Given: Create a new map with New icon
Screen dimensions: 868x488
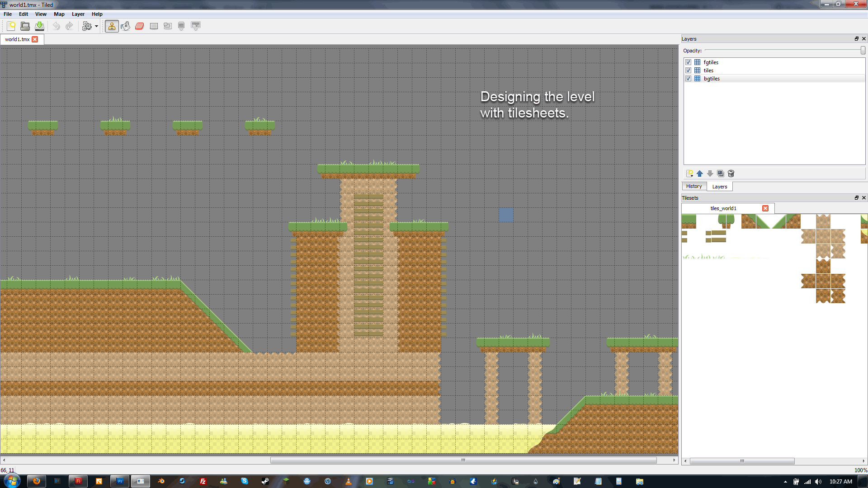Looking at the screenshot, I should (x=11, y=26).
